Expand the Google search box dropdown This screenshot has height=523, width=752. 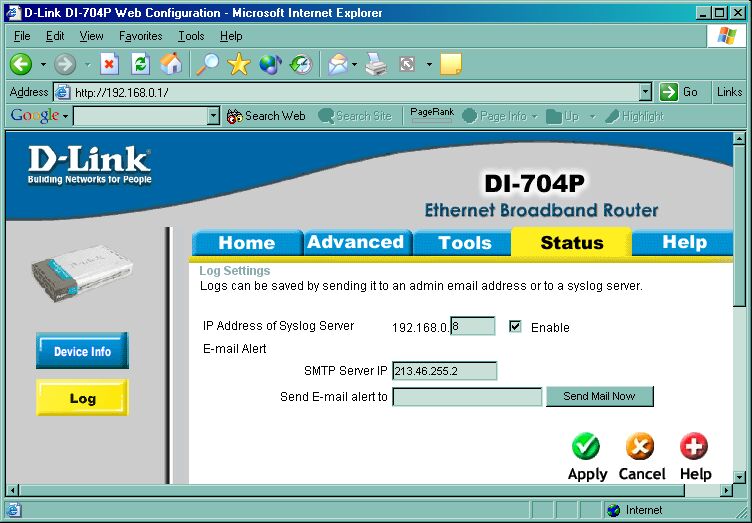tap(213, 116)
